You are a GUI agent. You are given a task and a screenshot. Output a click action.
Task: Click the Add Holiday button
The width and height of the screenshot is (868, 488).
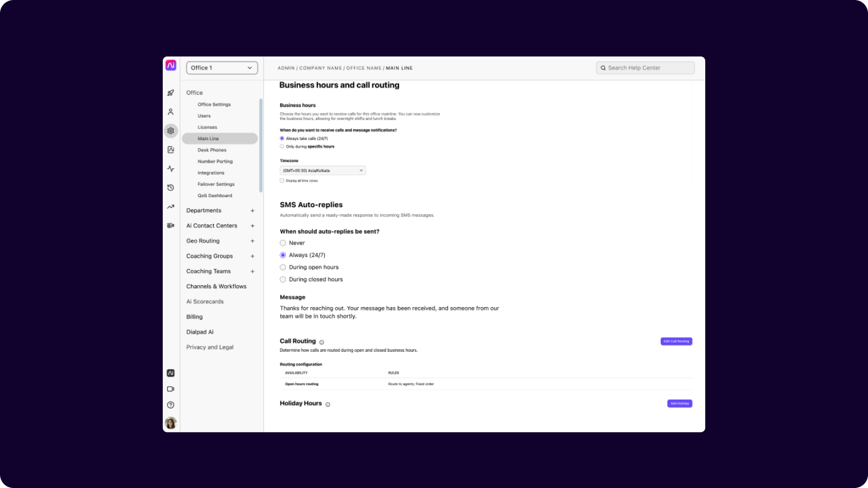pyautogui.click(x=680, y=403)
